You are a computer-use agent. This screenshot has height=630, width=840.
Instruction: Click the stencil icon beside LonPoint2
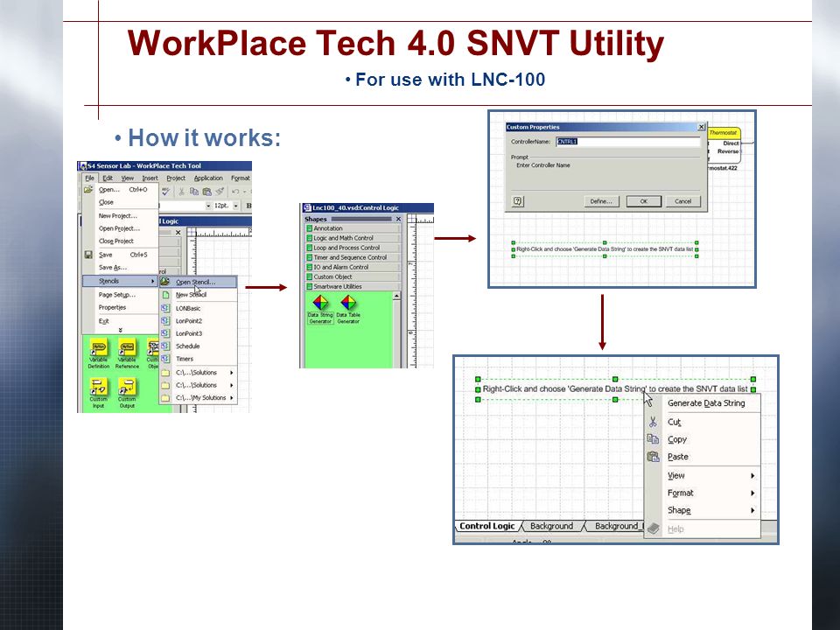165,321
